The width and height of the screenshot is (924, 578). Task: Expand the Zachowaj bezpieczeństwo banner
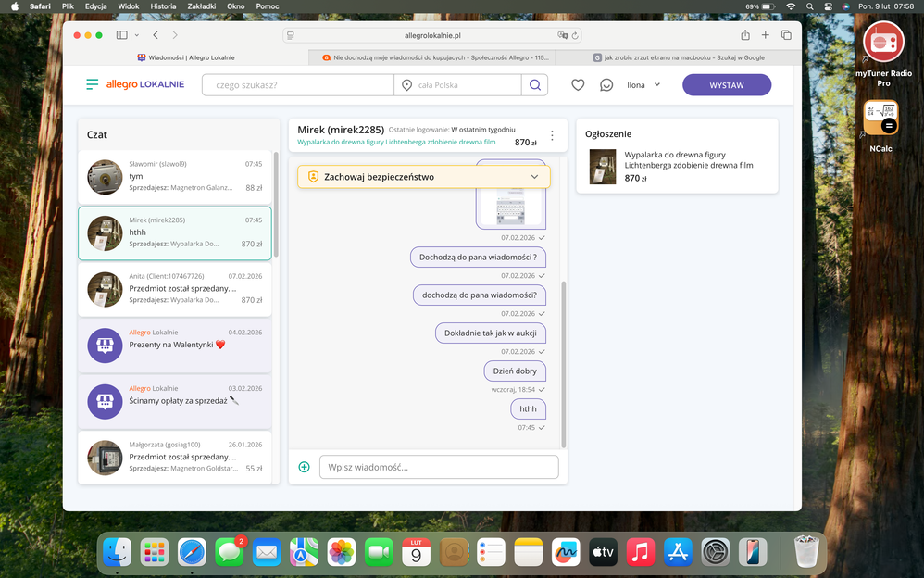click(534, 177)
